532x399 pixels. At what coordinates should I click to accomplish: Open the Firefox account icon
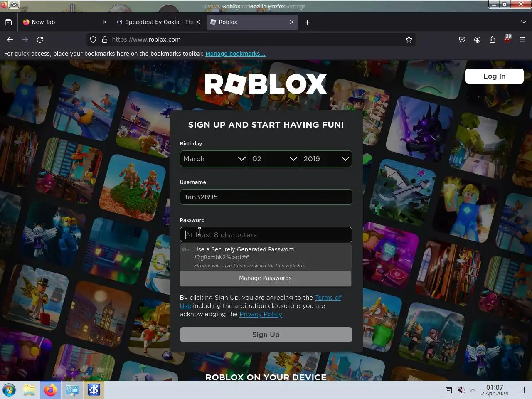[477, 39]
